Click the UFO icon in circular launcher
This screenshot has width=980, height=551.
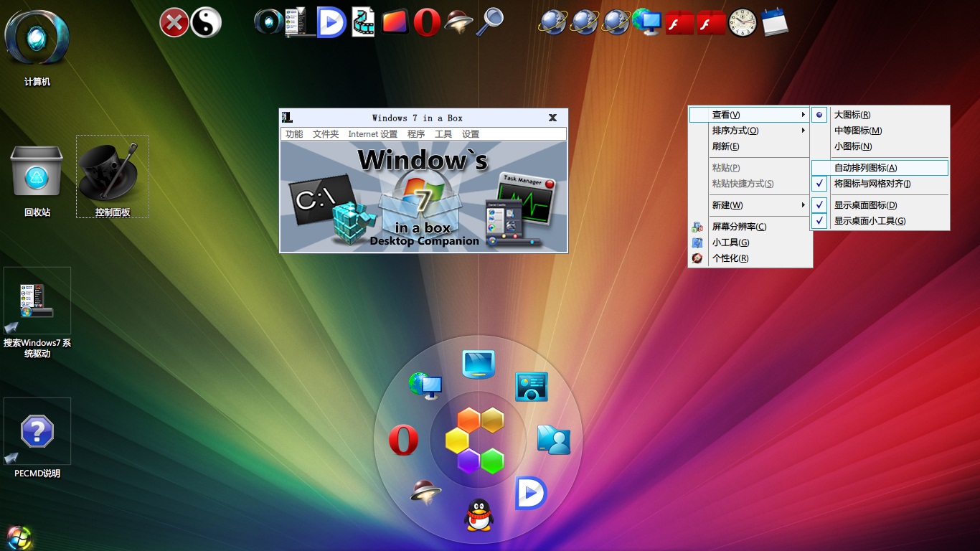425,491
